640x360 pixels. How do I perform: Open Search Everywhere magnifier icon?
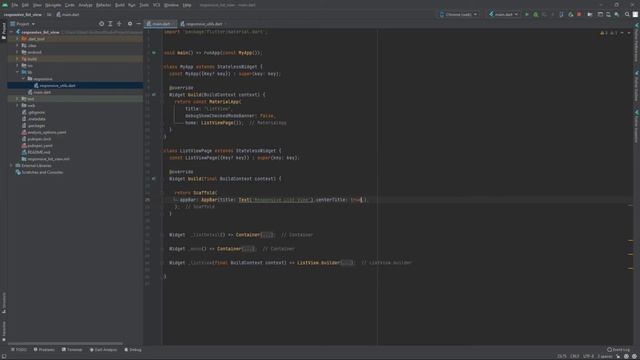click(x=627, y=14)
